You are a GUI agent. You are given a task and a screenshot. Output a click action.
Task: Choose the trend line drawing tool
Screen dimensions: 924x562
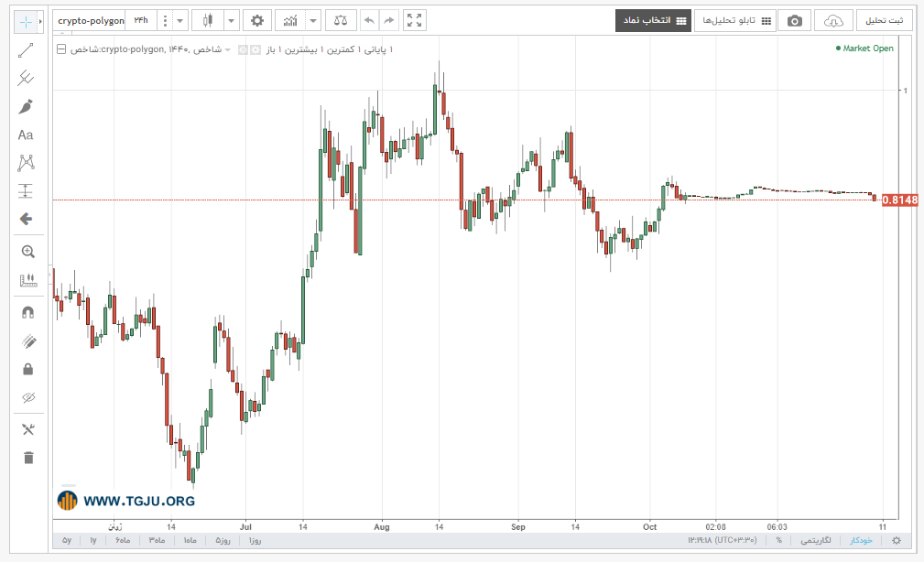click(26, 50)
